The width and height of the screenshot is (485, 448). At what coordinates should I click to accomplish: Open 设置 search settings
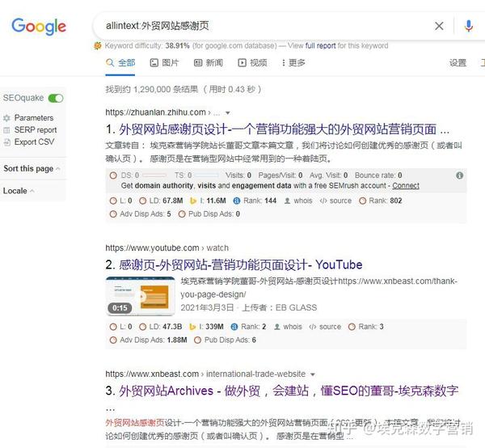(x=458, y=63)
